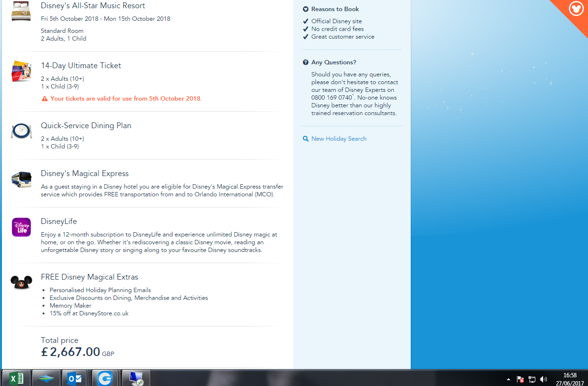Click the Action Center flag tray icon
This screenshot has height=386, width=588.
[x=520, y=379]
